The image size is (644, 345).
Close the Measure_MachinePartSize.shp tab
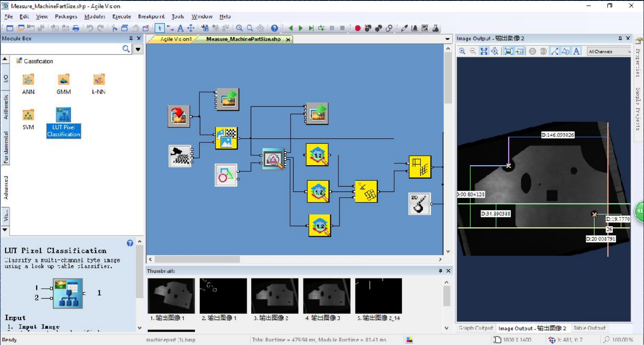point(288,39)
